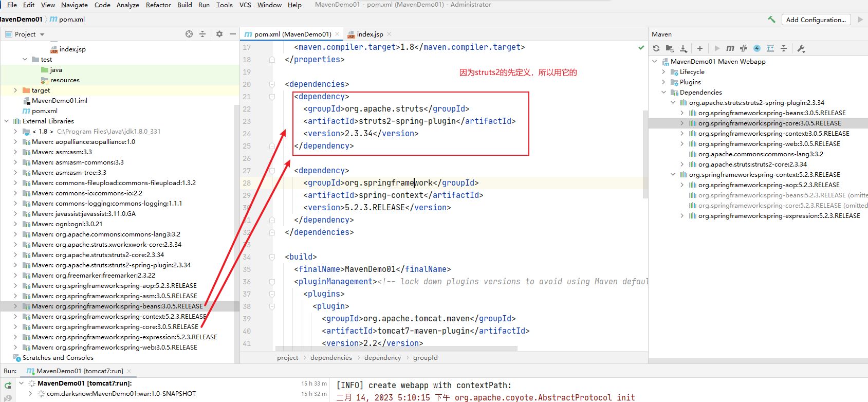Toggle fold marker at line 18 properties end
The image size is (868, 402).
(272, 60)
